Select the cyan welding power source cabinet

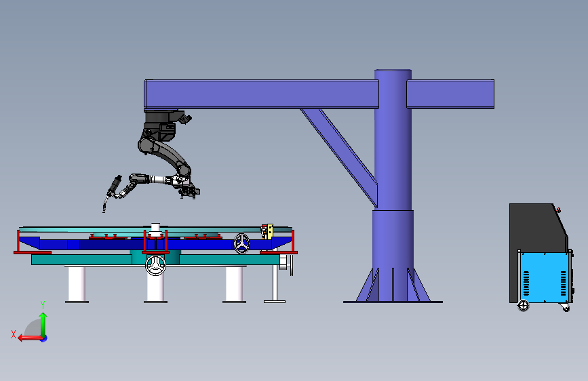(545, 277)
